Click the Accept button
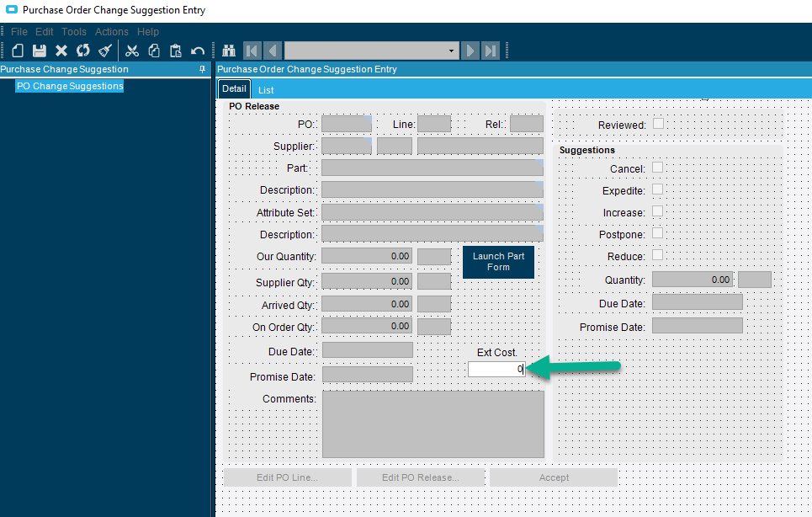 [554, 477]
